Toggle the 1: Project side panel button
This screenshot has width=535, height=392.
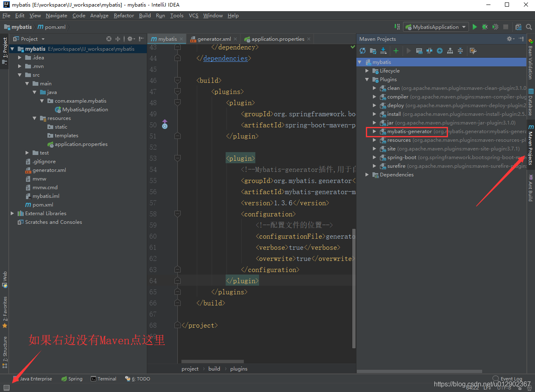coord(5,51)
